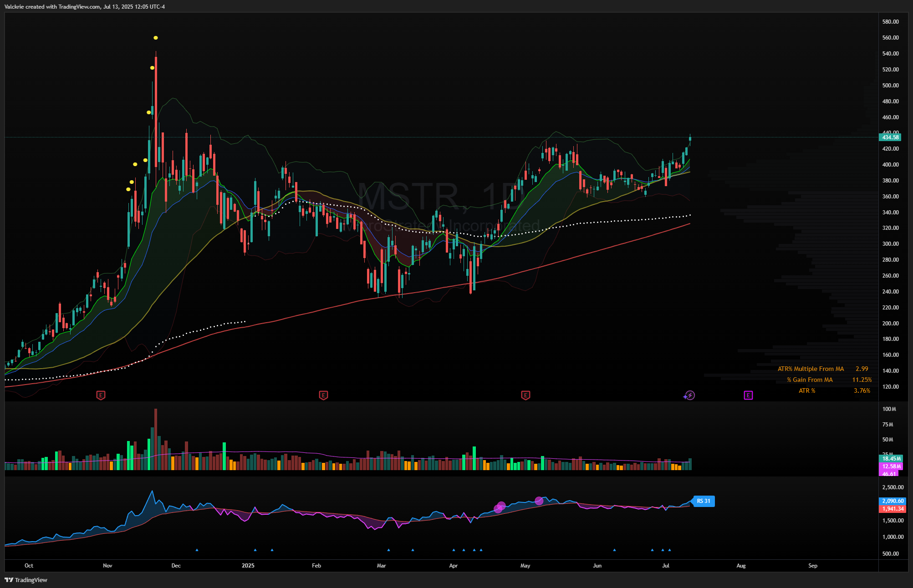Click the 540.00 price axis label
913x588 pixels.
click(x=890, y=53)
